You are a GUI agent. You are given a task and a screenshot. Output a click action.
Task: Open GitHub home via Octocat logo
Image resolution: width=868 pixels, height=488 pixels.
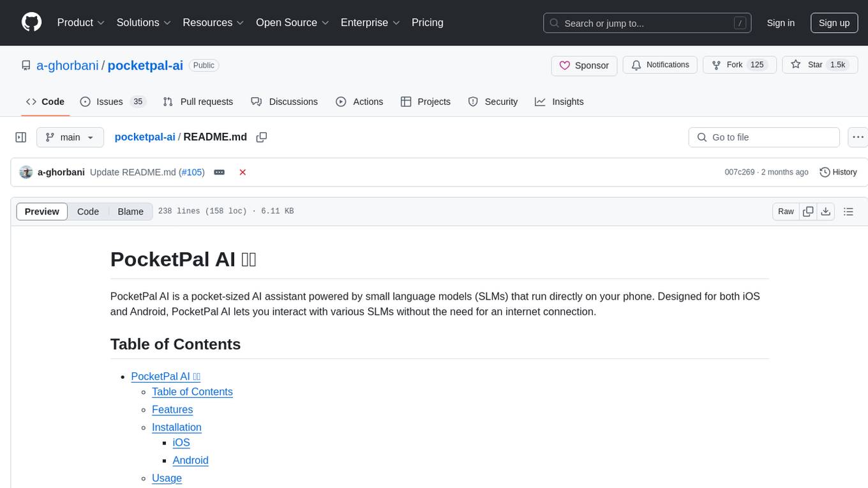click(31, 22)
